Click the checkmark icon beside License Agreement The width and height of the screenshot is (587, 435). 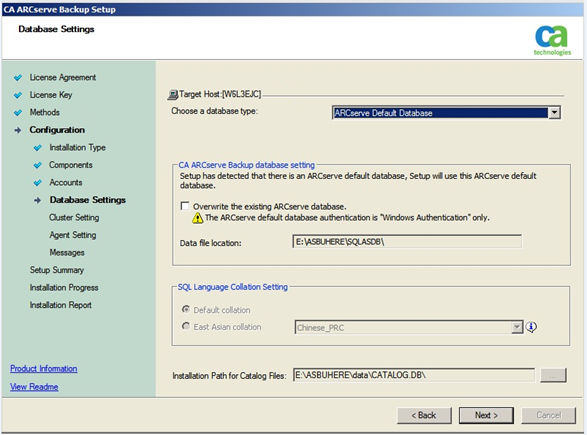click(x=18, y=78)
